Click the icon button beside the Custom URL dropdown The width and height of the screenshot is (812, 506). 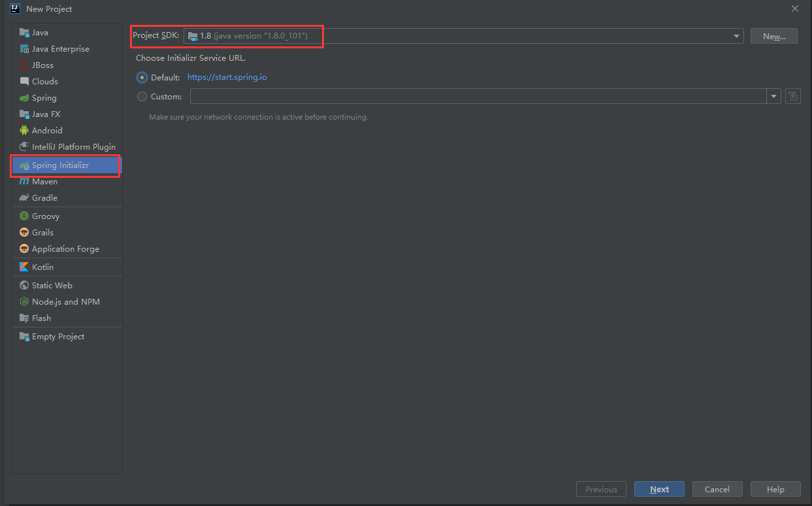(x=793, y=96)
